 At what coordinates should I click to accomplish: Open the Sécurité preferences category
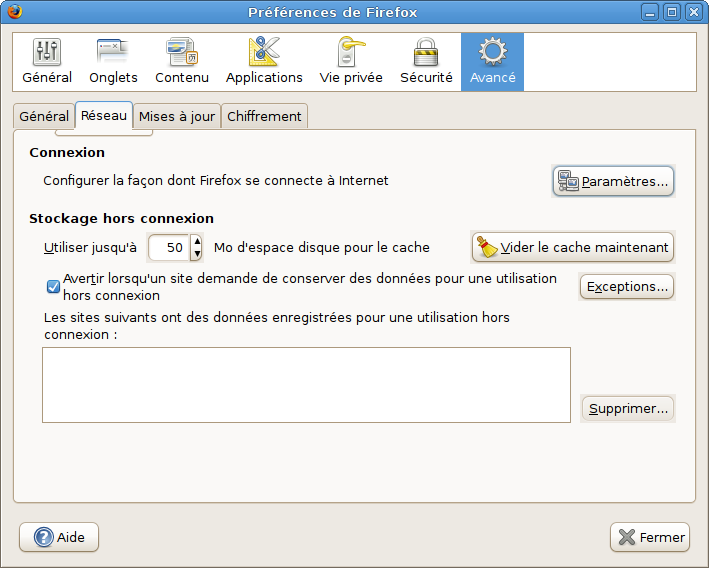pyautogui.click(x=426, y=62)
